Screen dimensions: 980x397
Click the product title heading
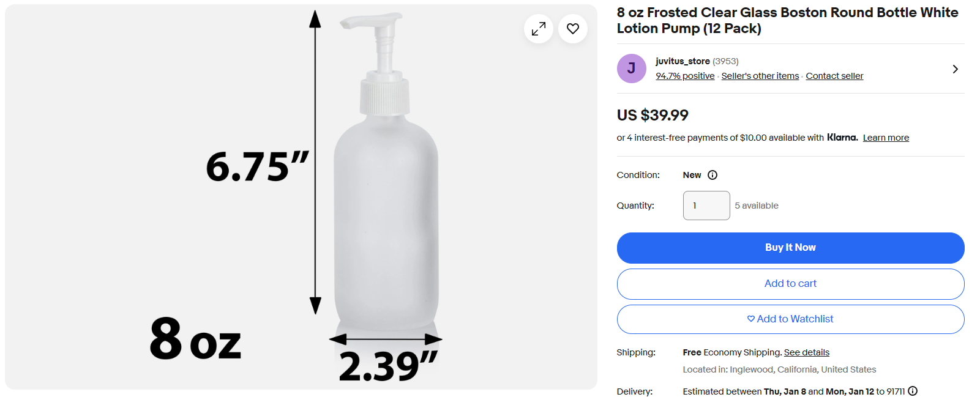pos(787,20)
